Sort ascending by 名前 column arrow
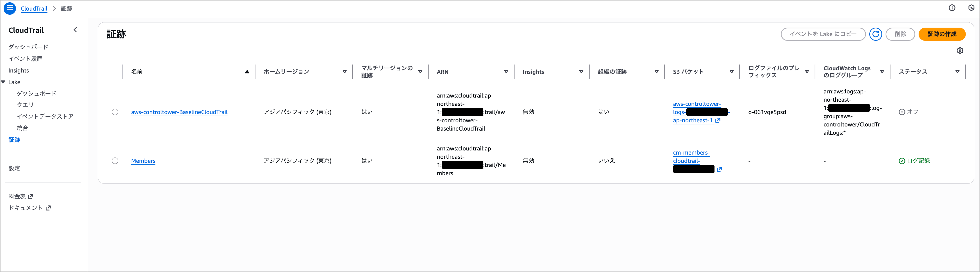The width and height of the screenshot is (980, 272). tap(247, 72)
